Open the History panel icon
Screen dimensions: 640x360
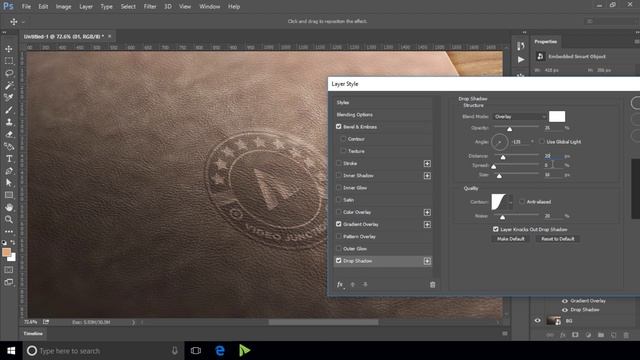pyautogui.click(x=521, y=46)
